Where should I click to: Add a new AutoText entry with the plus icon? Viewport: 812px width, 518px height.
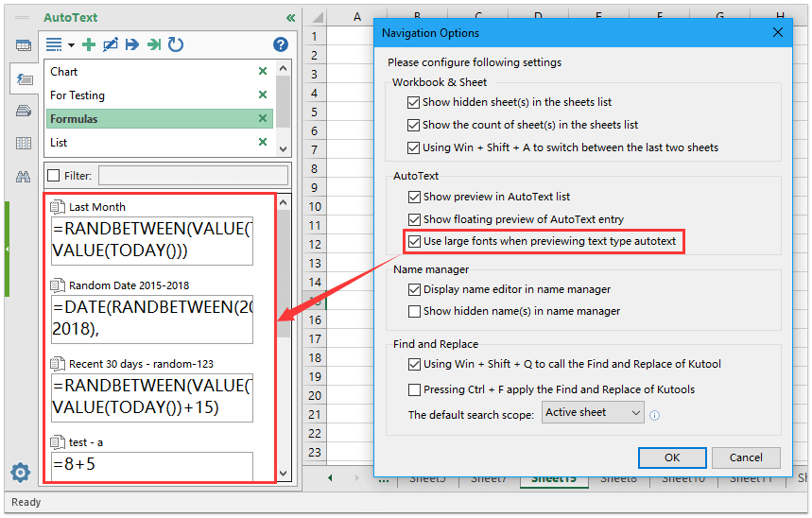coord(89,44)
